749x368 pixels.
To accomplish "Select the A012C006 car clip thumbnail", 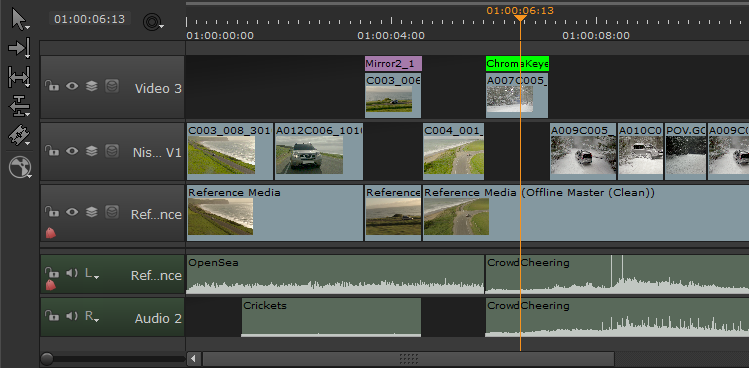I will pos(310,154).
